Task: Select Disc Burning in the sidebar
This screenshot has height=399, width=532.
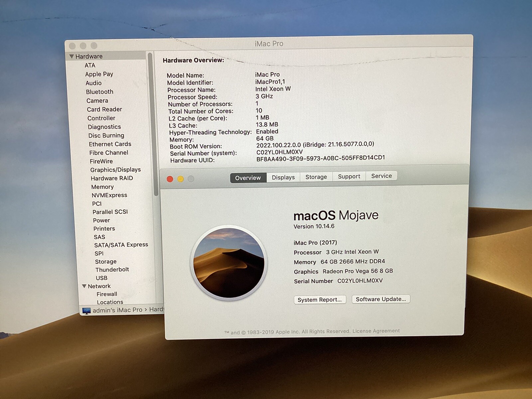Action: (106, 136)
